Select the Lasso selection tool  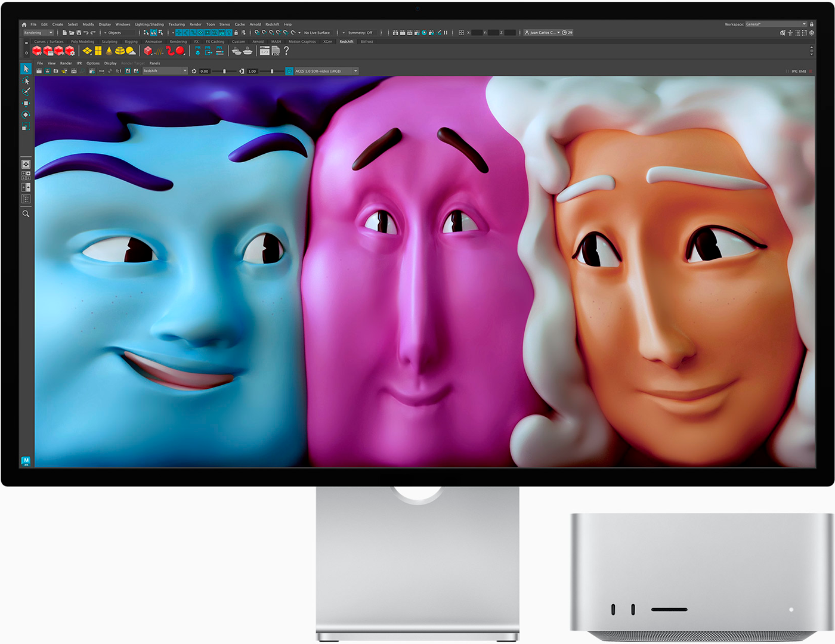[26, 80]
